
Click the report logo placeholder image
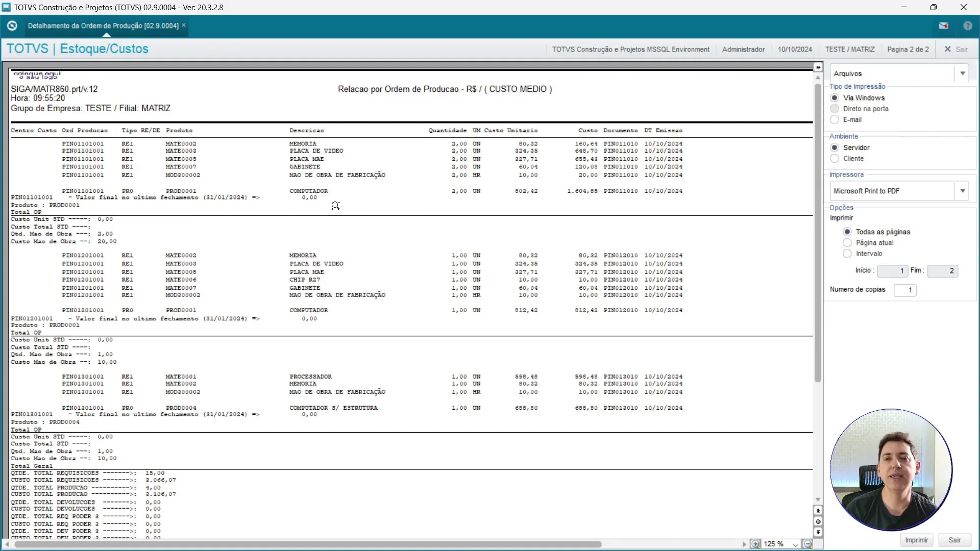pyautogui.click(x=37, y=75)
